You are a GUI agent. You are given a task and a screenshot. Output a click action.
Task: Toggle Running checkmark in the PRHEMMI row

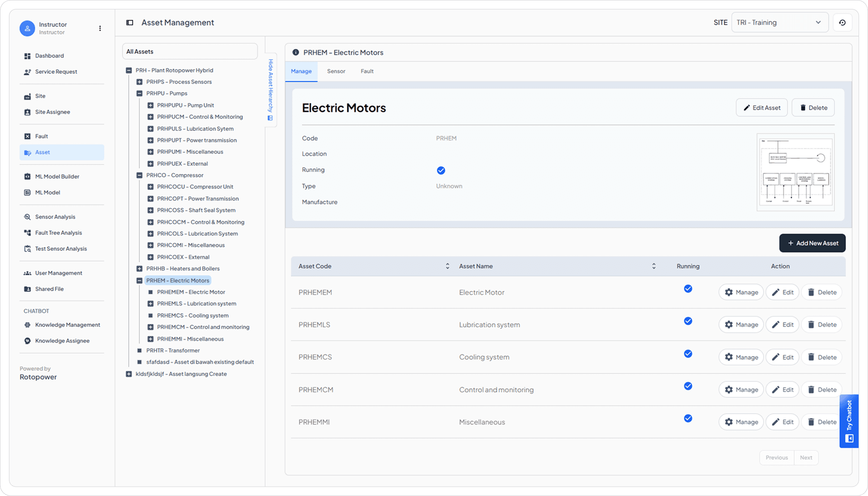pyautogui.click(x=688, y=419)
